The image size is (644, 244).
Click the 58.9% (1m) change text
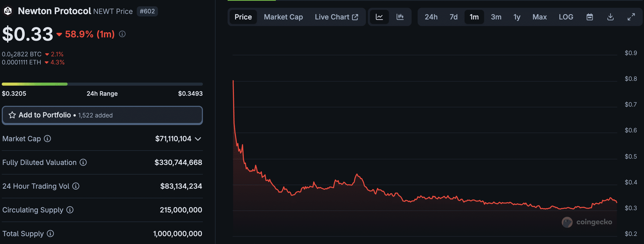click(x=90, y=34)
